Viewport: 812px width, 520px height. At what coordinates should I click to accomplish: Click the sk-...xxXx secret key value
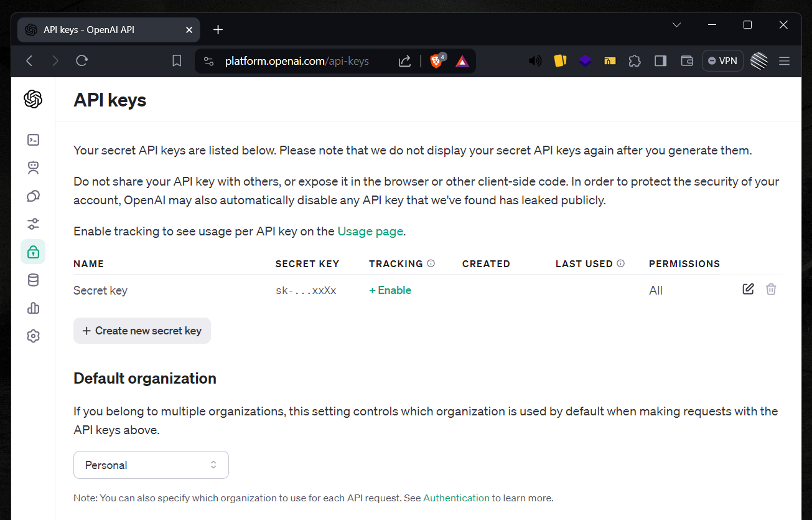click(306, 290)
